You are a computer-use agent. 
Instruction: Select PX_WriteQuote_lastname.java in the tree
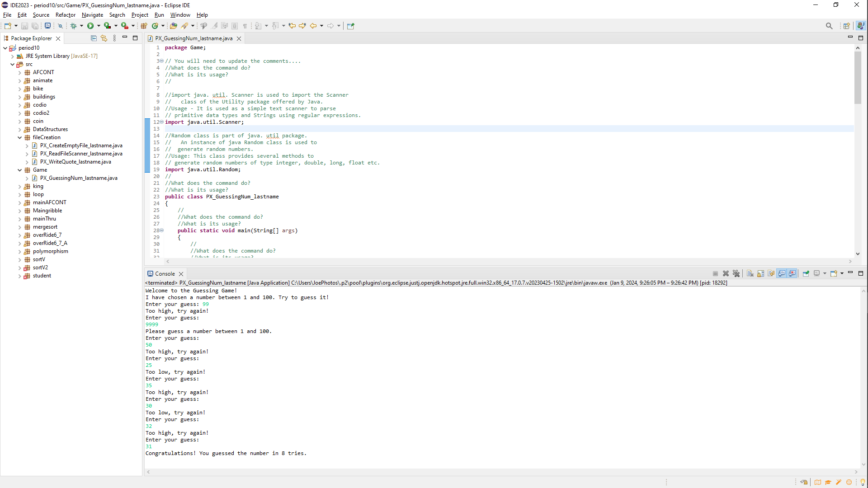(75, 162)
